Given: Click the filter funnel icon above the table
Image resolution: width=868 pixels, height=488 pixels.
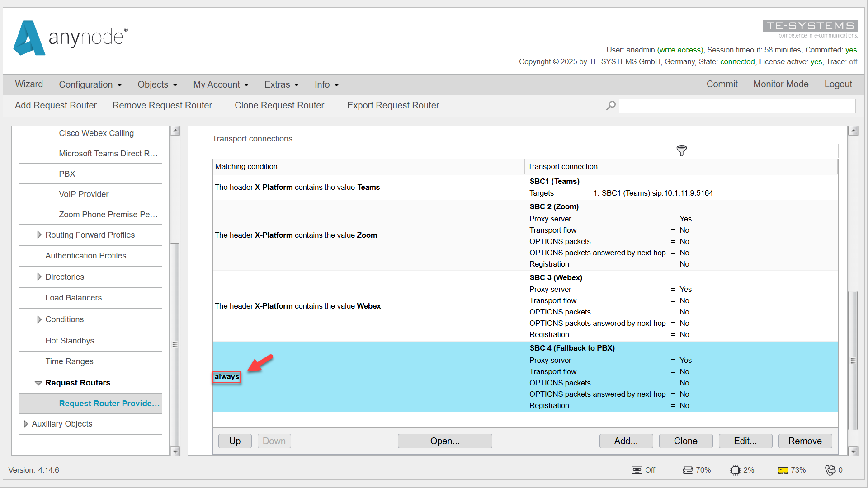Looking at the screenshot, I should tap(681, 151).
